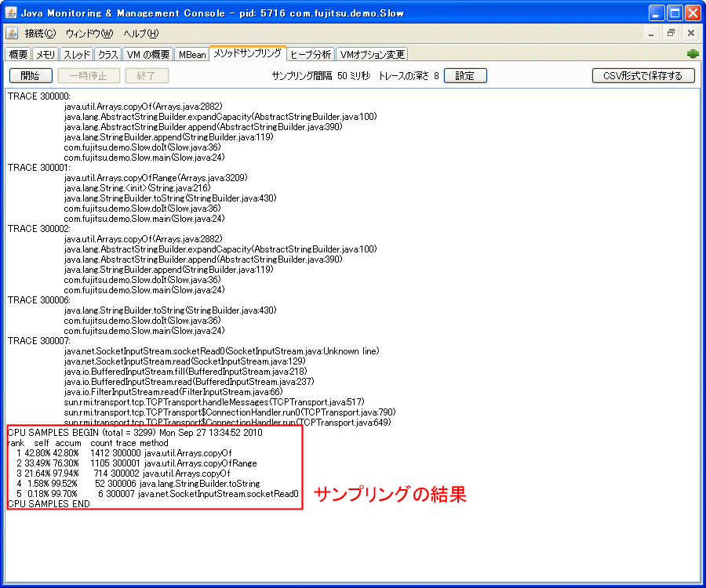Click the TRACE 300002: header line
This screenshot has width=706, height=588.
tap(39, 229)
